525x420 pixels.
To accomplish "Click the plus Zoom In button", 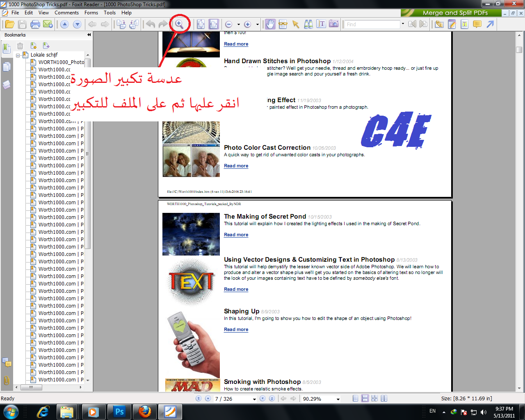I will (x=247, y=25).
